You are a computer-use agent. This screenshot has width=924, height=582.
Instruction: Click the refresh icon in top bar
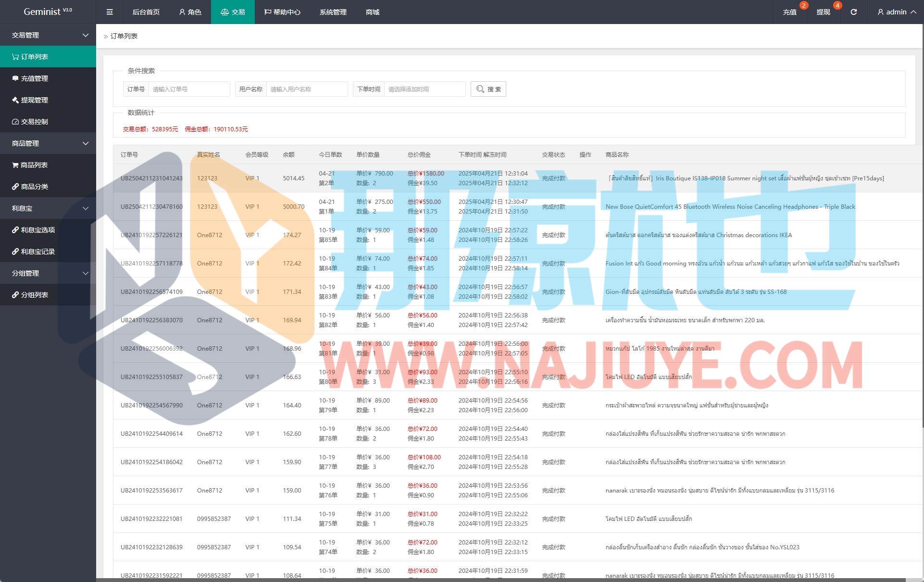853,12
